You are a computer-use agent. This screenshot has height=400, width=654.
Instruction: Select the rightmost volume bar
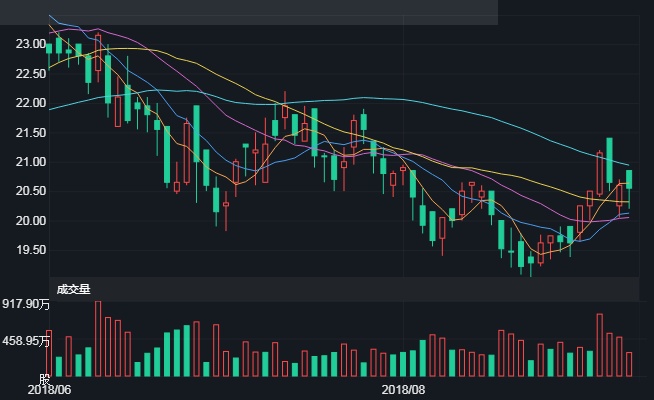click(629, 364)
